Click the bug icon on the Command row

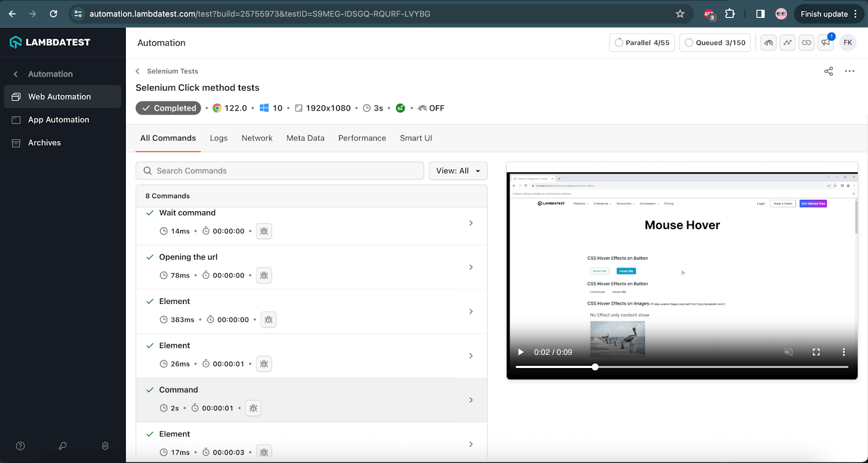click(253, 408)
